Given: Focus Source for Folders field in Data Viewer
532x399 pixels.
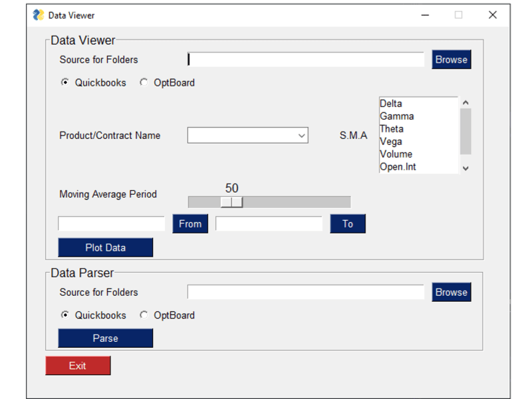Looking at the screenshot, I should coord(305,59).
